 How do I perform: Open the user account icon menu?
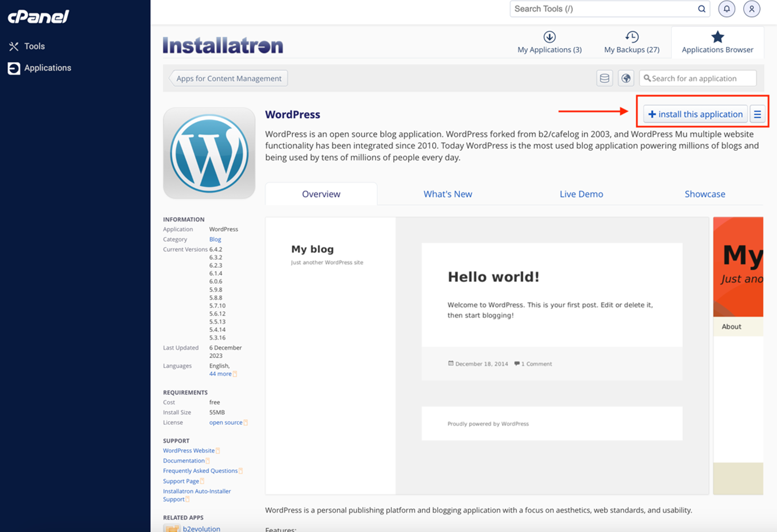(751, 9)
